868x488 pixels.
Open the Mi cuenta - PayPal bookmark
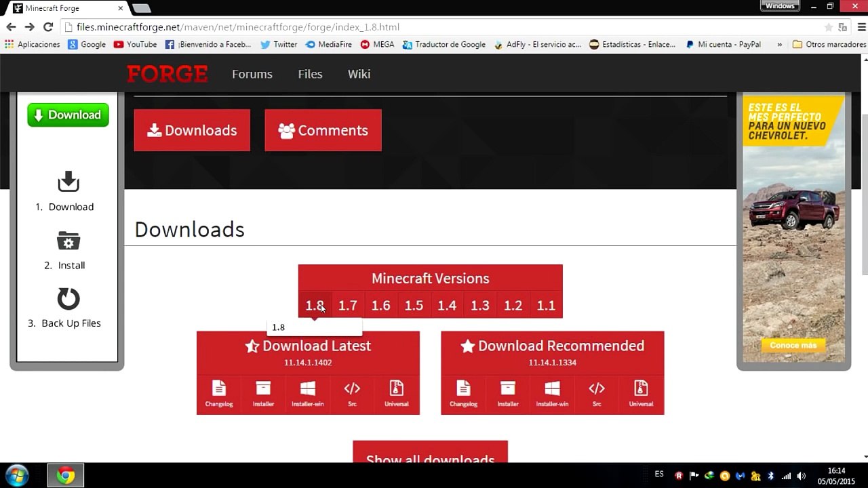tap(724, 45)
